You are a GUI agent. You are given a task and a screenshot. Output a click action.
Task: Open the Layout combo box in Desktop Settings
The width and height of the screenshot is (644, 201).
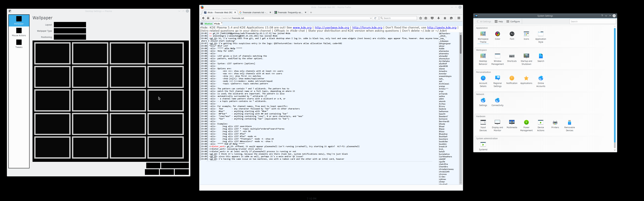[70, 24]
